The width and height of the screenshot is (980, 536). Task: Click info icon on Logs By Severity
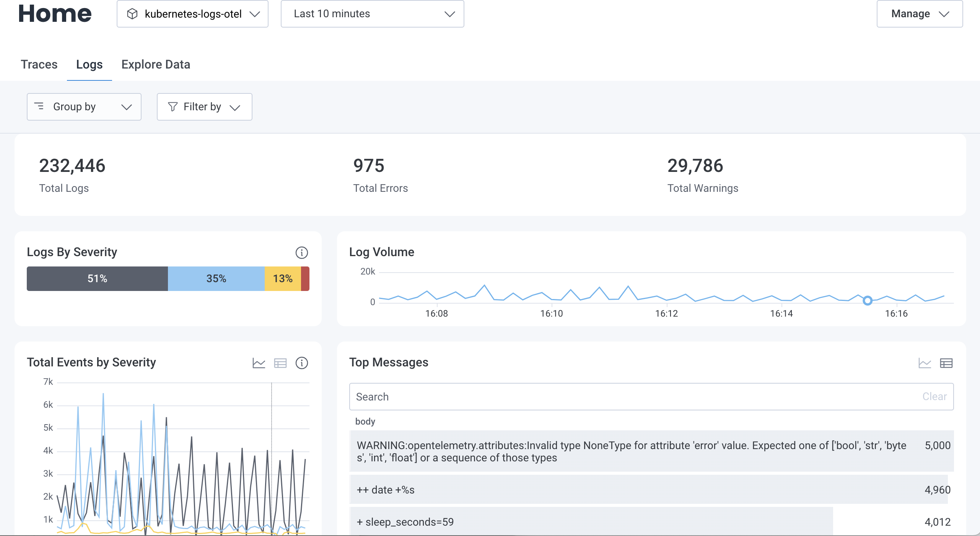[301, 253]
